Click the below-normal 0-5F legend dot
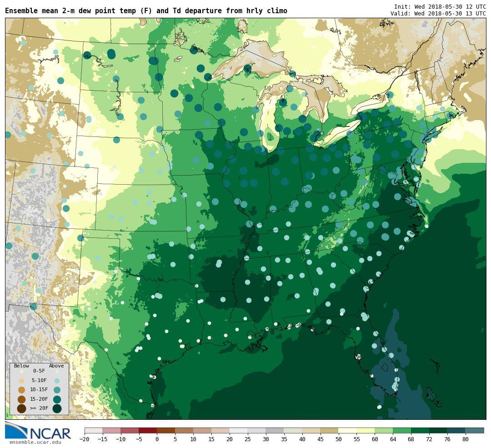The height and width of the screenshot is (448, 491). (x=21, y=371)
